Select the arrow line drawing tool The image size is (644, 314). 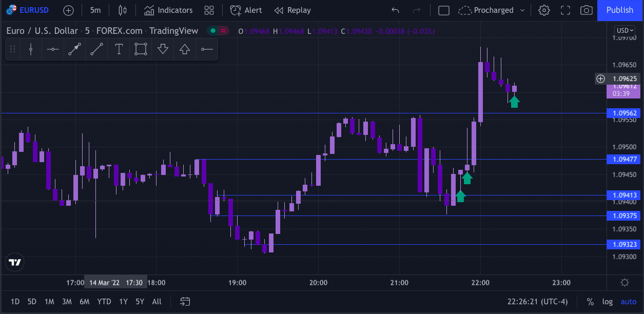coord(75,49)
